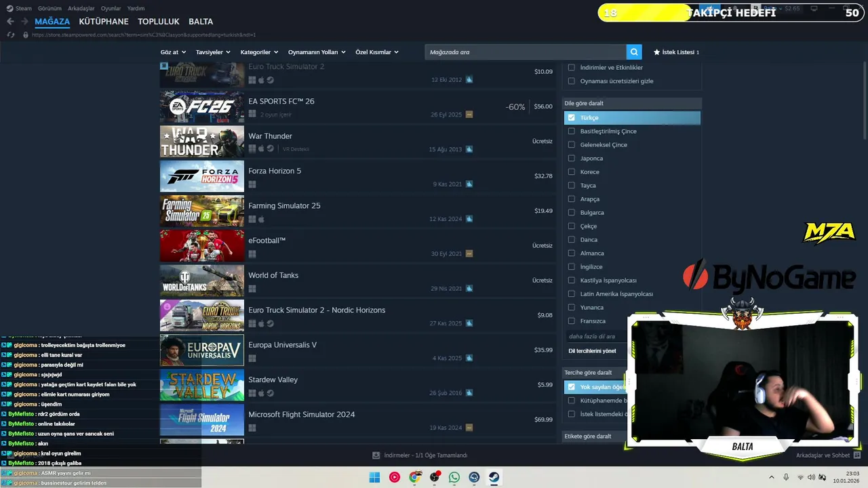Click the SteamOS platform icon under Stardew Valley
The width and height of the screenshot is (868, 488).
[x=270, y=393]
